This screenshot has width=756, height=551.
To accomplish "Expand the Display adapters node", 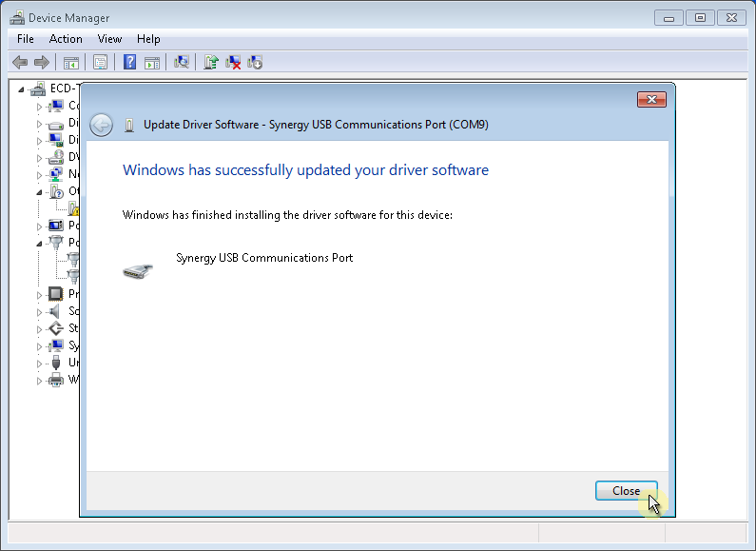I will [x=39, y=141].
